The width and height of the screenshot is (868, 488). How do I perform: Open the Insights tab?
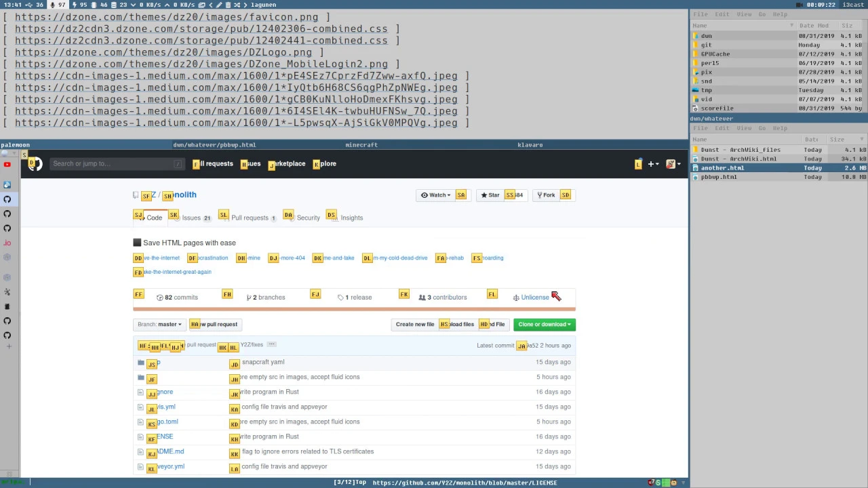click(x=347, y=218)
